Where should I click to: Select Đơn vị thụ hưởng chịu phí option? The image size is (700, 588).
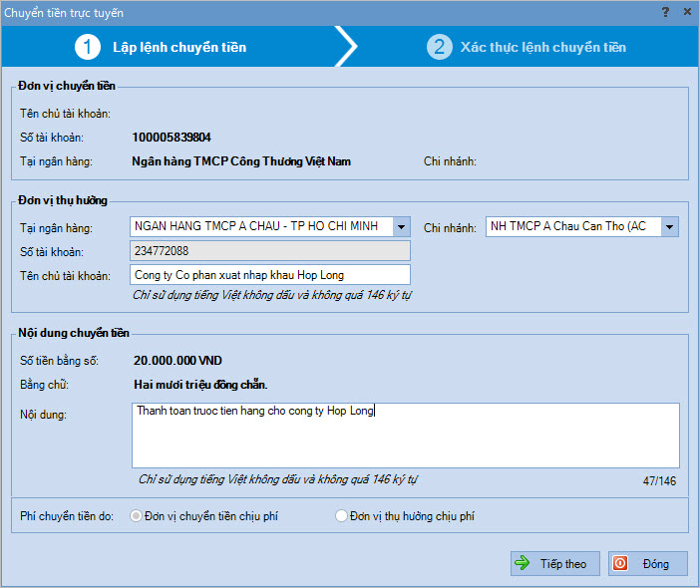coord(342,516)
